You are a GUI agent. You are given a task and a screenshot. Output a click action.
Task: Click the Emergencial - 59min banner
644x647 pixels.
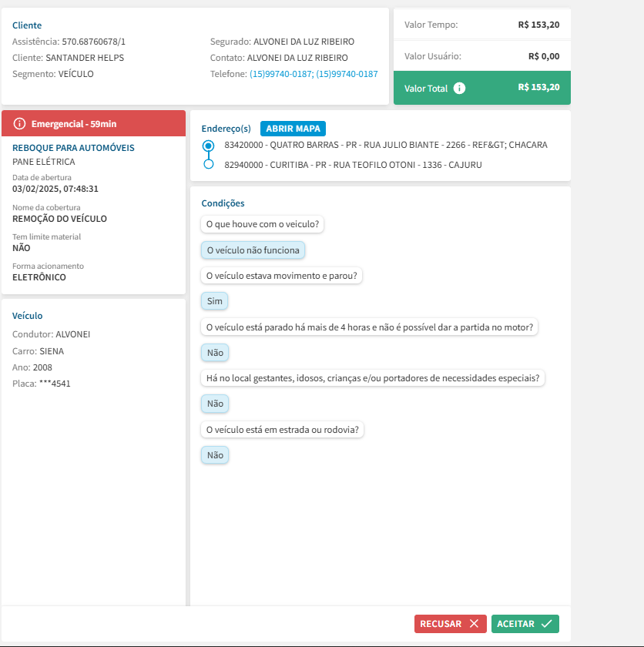(x=94, y=123)
